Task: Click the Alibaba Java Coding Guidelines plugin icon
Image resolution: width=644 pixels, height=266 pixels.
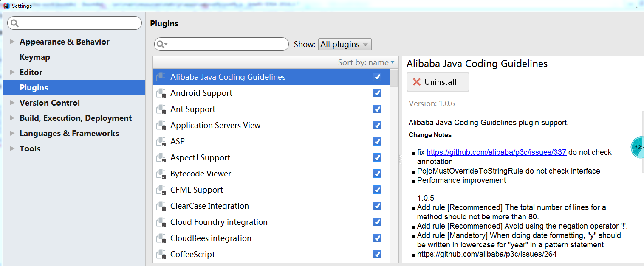Action: [x=161, y=77]
